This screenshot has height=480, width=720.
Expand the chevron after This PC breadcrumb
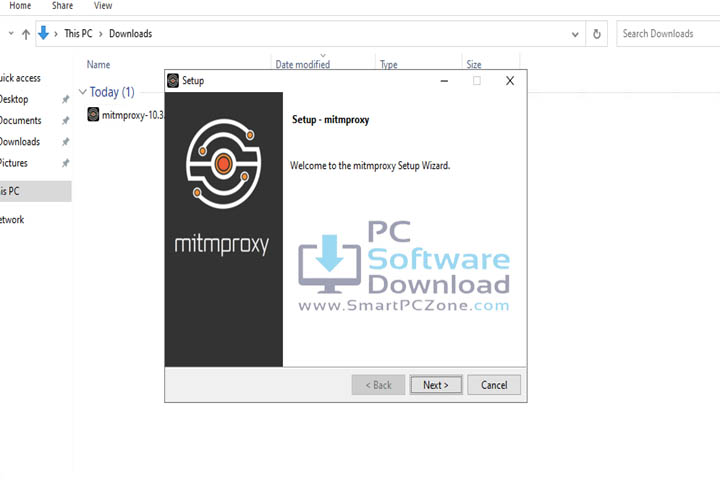101,34
